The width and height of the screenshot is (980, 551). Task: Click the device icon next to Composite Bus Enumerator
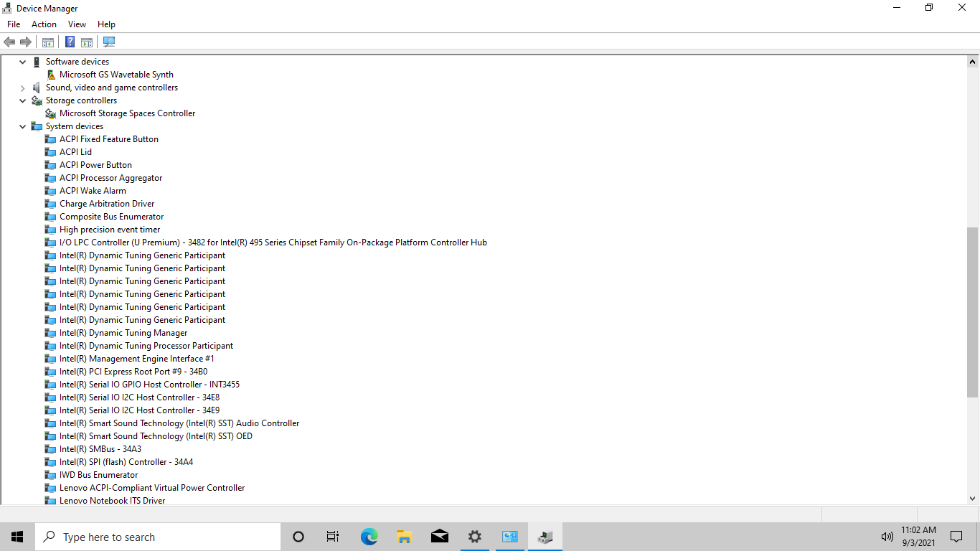(x=51, y=217)
